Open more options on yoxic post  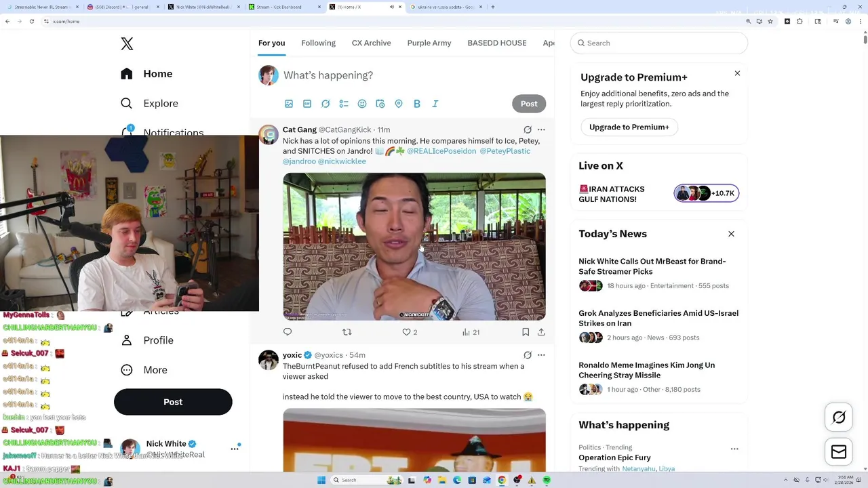541,355
